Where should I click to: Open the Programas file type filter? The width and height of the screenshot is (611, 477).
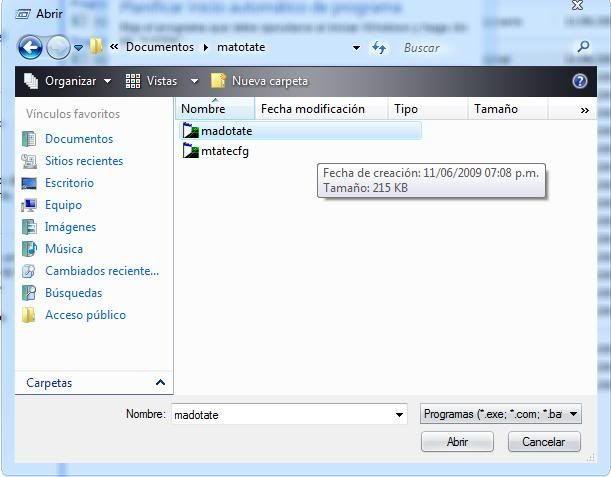click(x=501, y=414)
